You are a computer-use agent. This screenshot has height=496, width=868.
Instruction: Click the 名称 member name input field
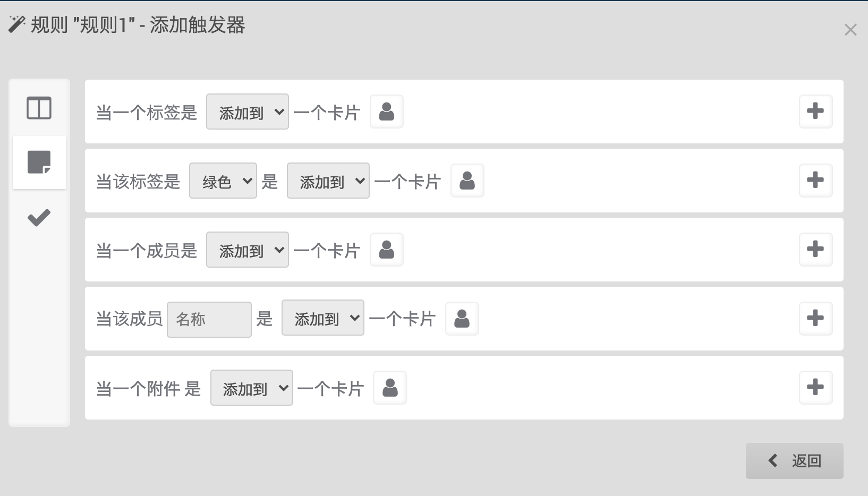(209, 319)
